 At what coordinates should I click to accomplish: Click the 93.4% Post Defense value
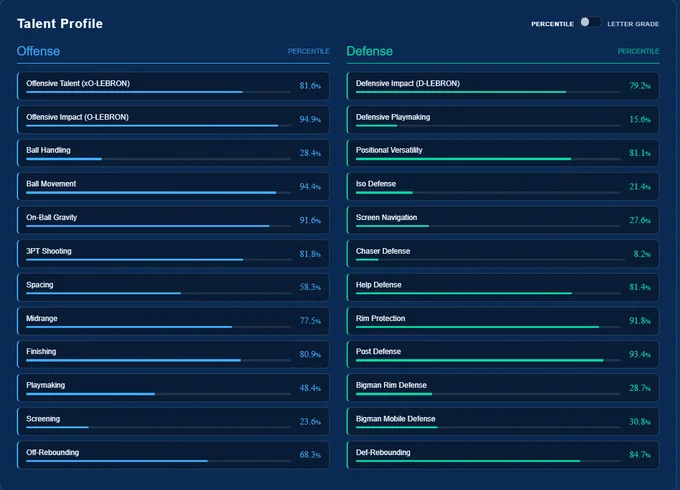pos(640,354)
